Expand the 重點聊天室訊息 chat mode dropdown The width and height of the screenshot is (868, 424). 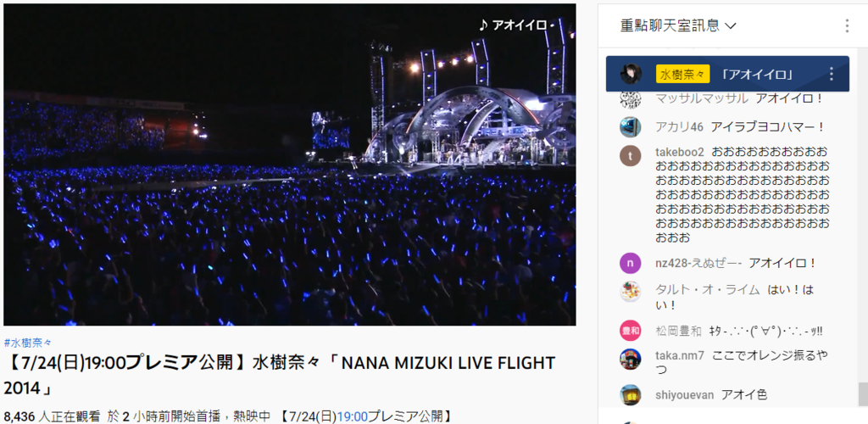(x=679, y=25)
